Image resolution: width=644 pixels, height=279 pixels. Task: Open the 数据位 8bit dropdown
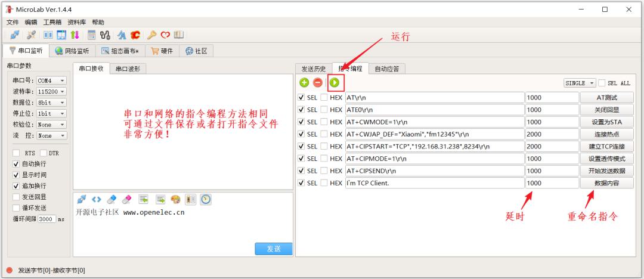pos(51,103)
